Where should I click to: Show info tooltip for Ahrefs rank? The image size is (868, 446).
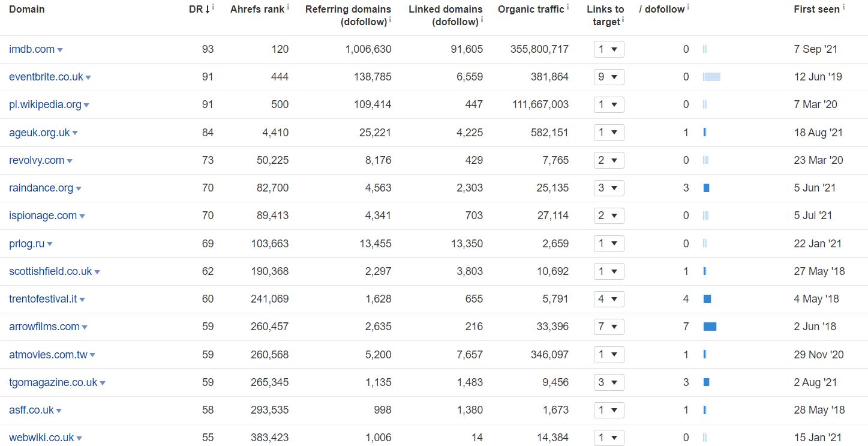click(x=289, y=7)
